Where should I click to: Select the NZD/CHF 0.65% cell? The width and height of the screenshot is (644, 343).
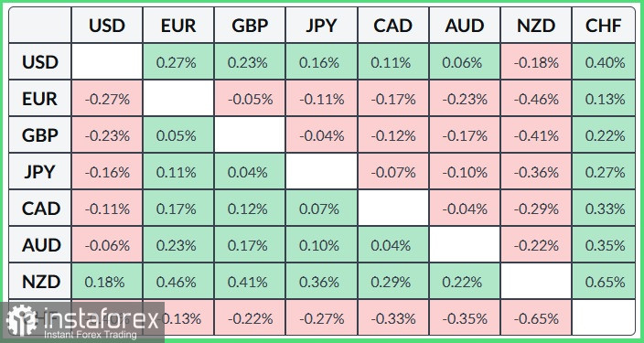point(604,282)
